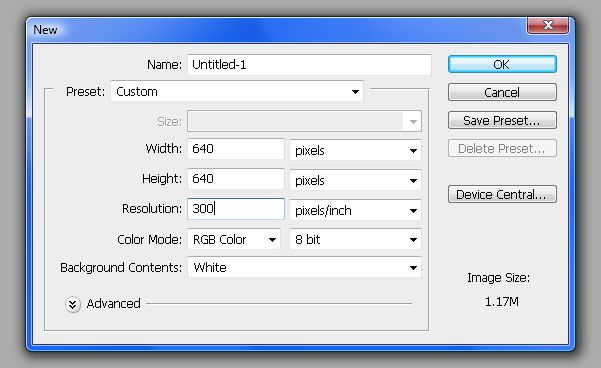Click the disabled Size dropdown arrow
The width and height of the screenshot is (601, 368).
[413, 122]
